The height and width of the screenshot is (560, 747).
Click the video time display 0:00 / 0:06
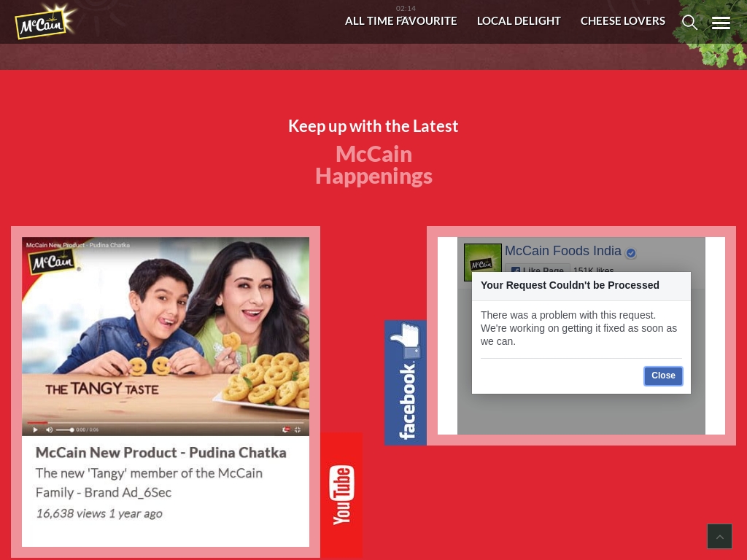click(x=88, y=429)
